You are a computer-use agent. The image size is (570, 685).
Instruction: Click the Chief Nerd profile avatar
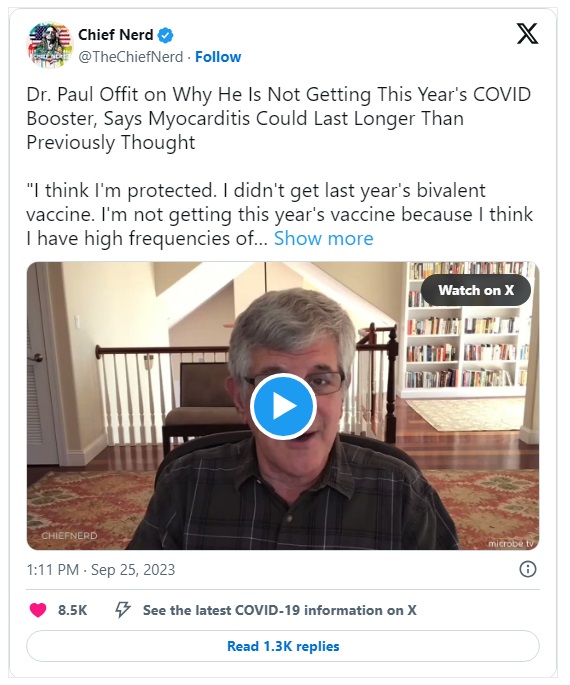(50, 45)
